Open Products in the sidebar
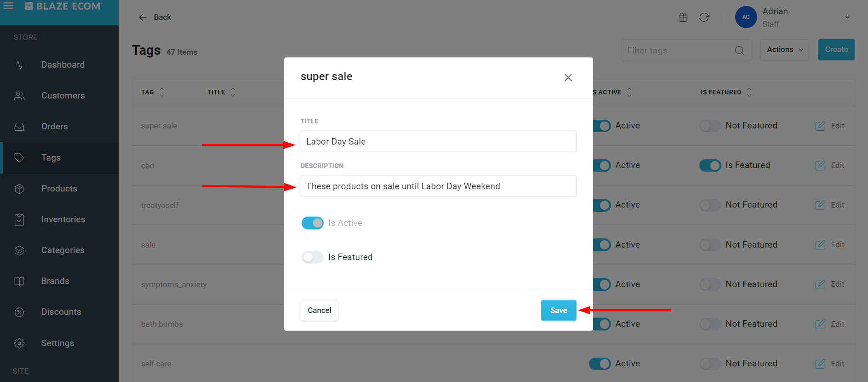 (x=59, y=188)
